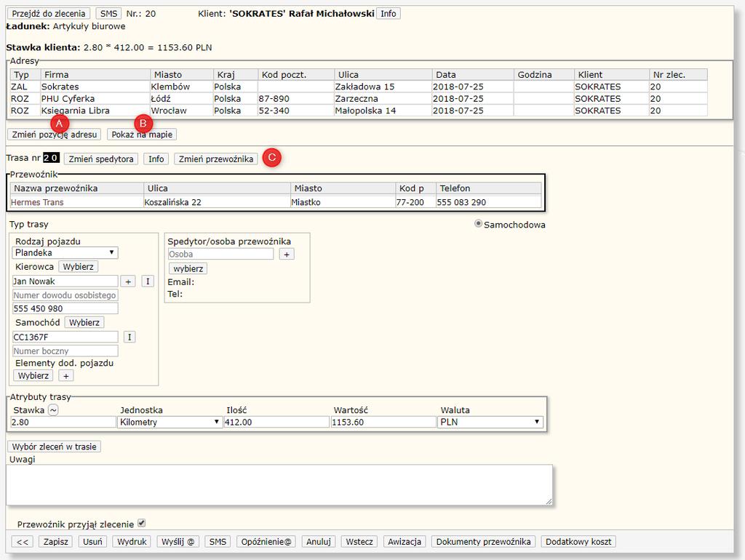
Task: Click Wybór zleceń w trasie button
Action: (x=54, y=447)
